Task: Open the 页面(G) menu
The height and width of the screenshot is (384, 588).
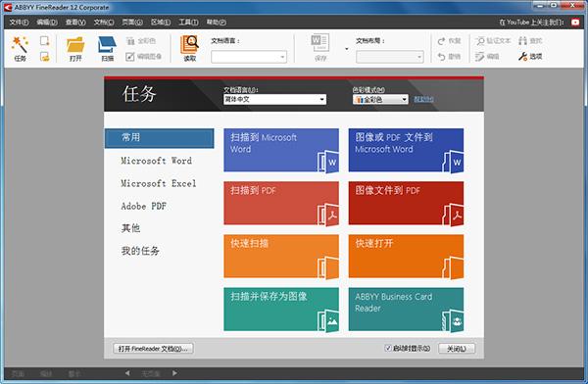Action: tap(132, 23)
